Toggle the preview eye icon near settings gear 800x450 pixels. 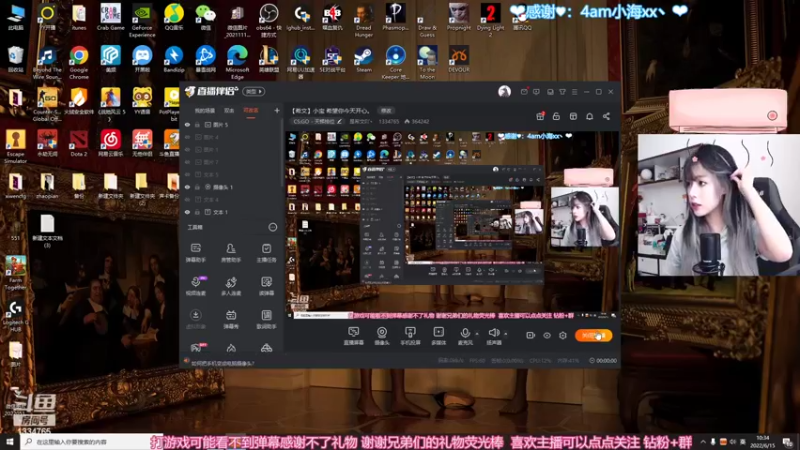click(547, 335)
